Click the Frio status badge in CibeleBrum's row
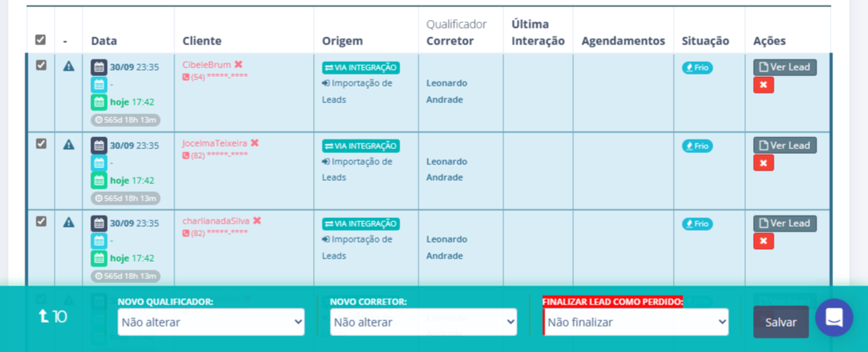 698,68
